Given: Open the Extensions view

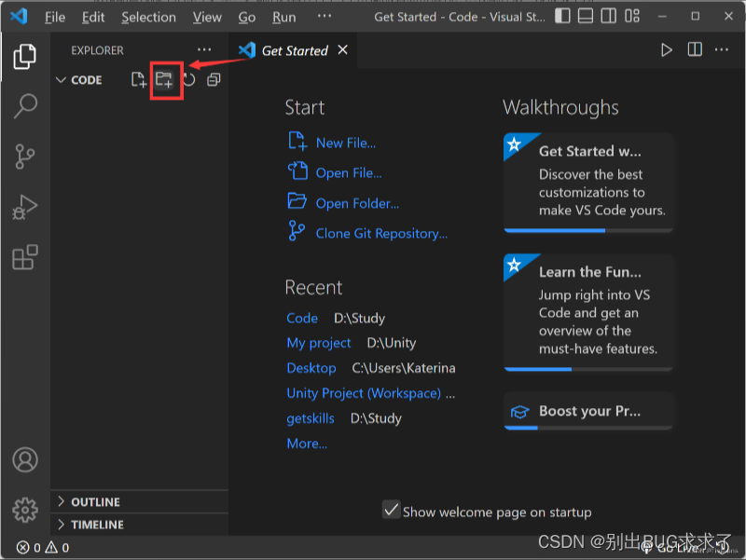Looking at the screenshot, I should [25, 257].
